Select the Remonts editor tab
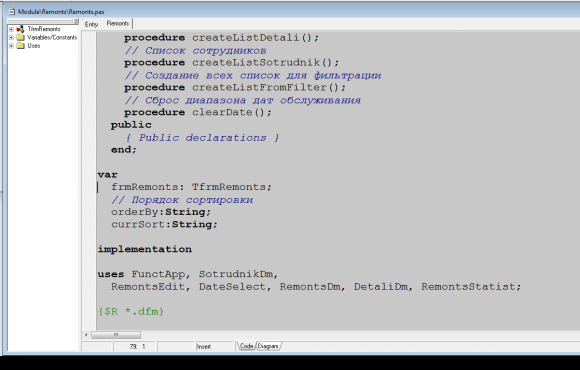The height and width of the screenshot is (370, 580). pos(118,23)
